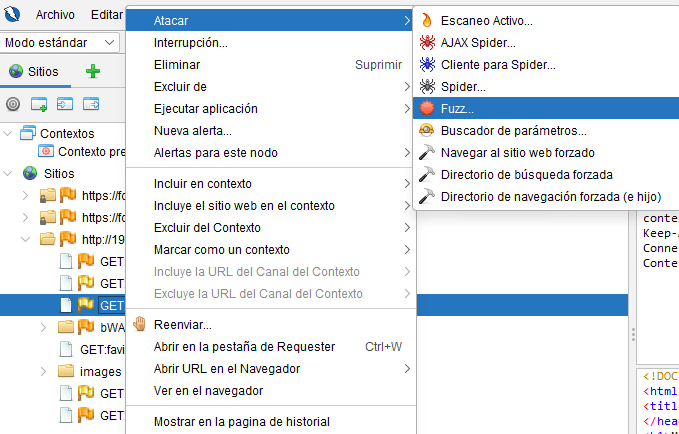Screen dimensions: 679x434
Task: Click the Escaneo Activo flame icon
Action: 427,21
